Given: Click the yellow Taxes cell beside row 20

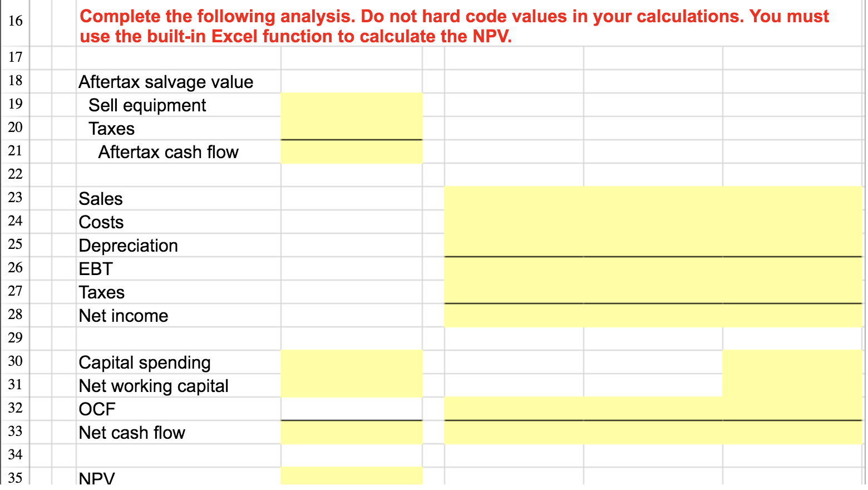Looking at the screenshot, I should [x=351, y=128].
